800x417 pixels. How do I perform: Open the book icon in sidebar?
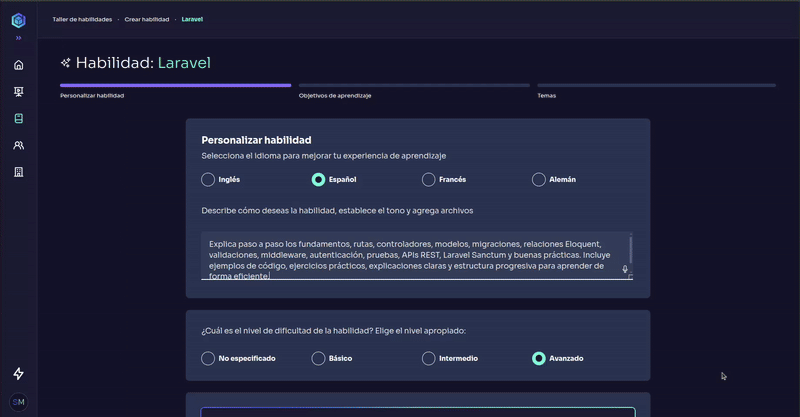click(18, 118)
